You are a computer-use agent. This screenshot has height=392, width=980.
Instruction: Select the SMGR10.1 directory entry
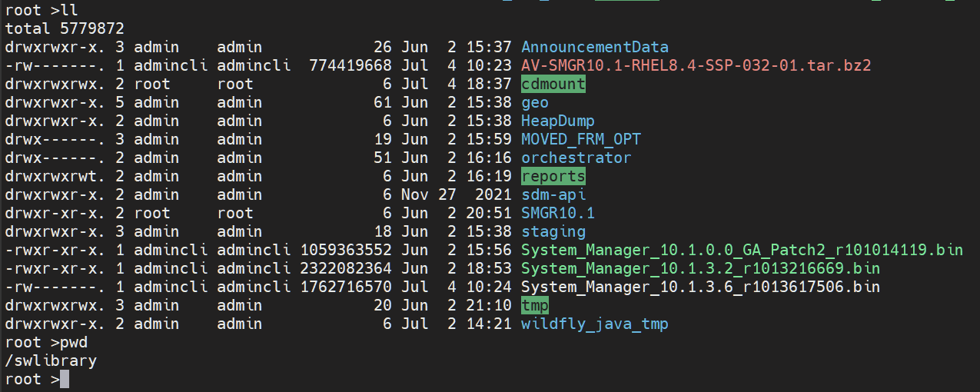coord(557,213)
